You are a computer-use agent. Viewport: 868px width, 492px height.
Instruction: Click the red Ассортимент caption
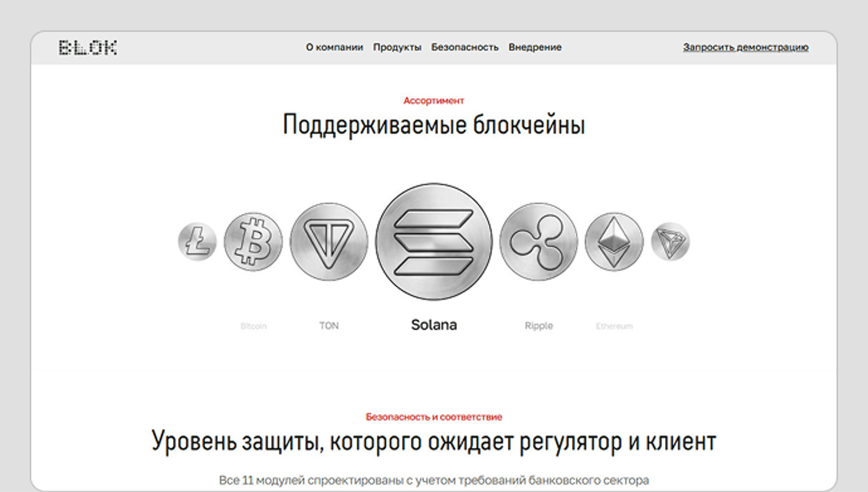[x=434, y=100]
